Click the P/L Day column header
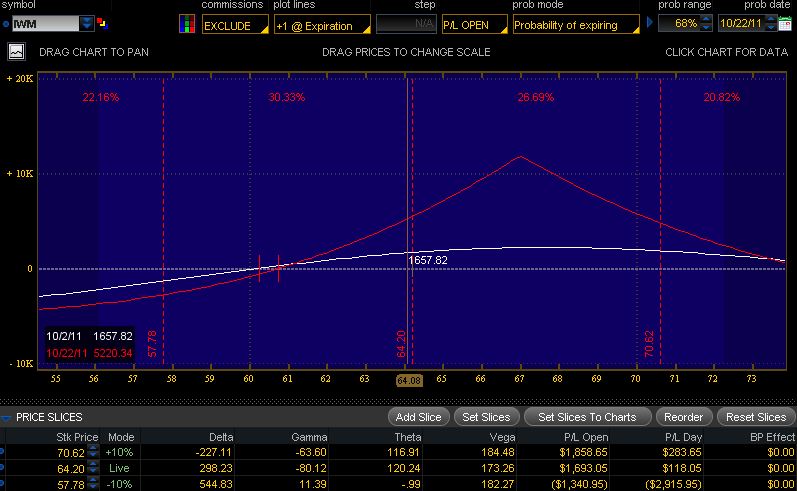This screenshot has width=797, height=491. tap(683, 437)
